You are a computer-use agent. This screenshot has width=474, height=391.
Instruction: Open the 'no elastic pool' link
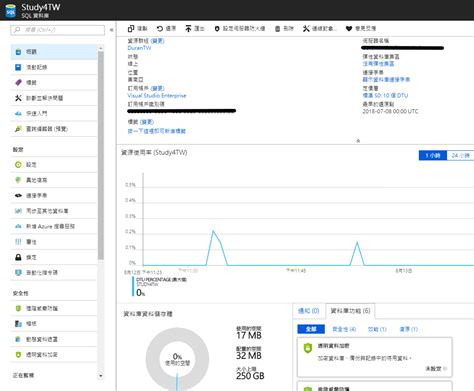coord(378,64)
